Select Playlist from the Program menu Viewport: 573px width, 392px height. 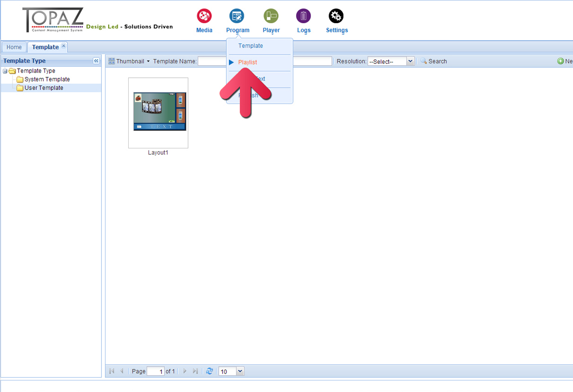pyautogui.click(x=248, y=62)
